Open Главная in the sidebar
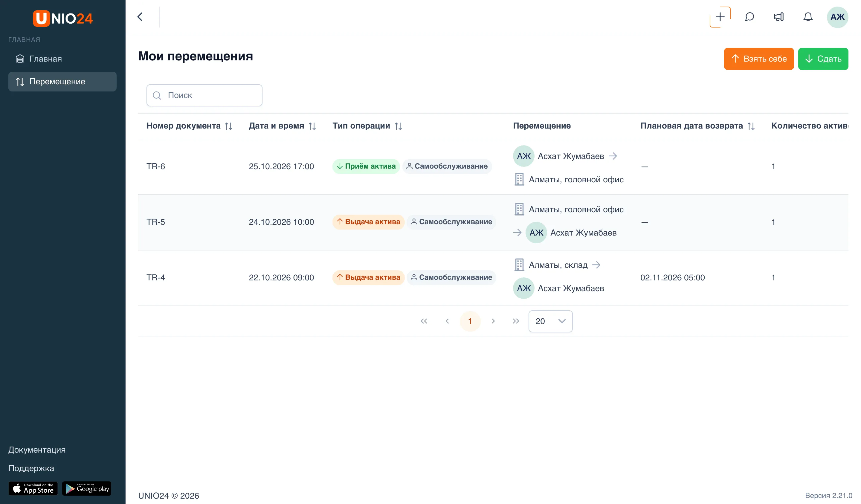Screen dimensions: 861x504 click(62, 59)
